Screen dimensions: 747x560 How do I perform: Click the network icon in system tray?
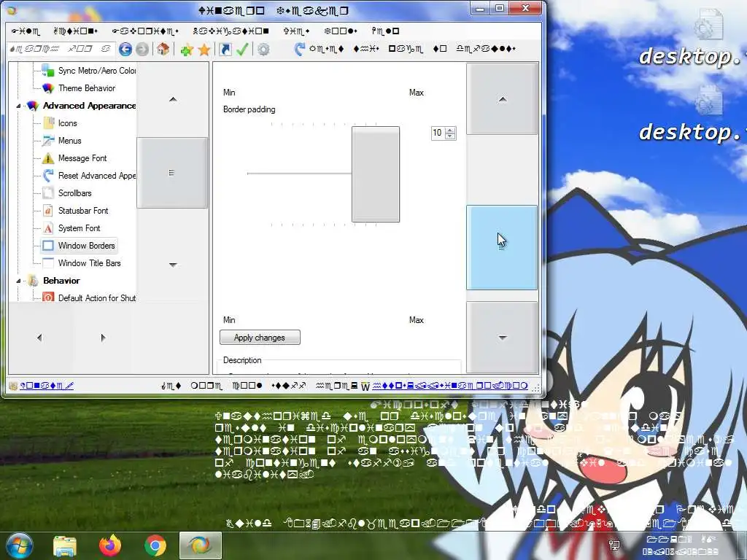point(614,544)
